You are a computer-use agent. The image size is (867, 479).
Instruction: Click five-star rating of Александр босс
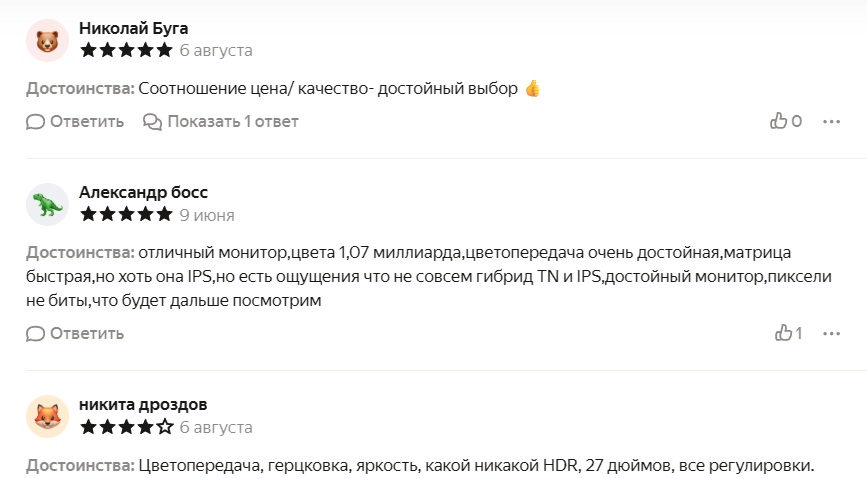pyautogui.click(x=127, y=215)
